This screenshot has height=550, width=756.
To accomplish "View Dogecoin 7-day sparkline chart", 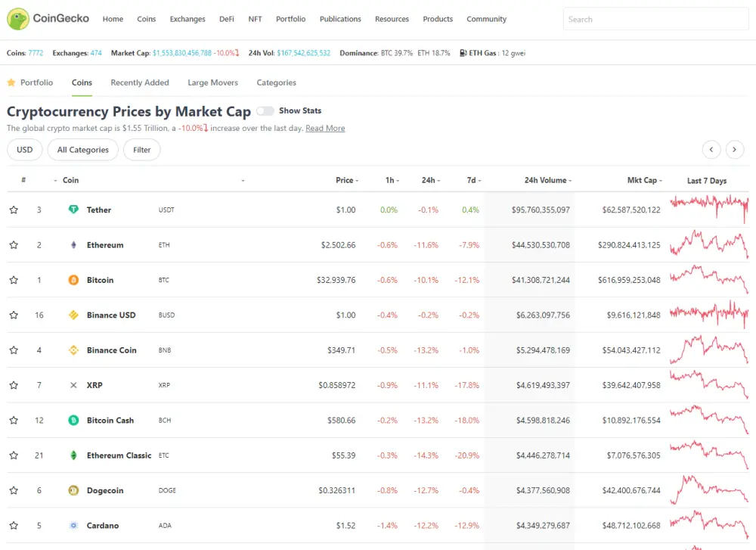I will [709, 489].
